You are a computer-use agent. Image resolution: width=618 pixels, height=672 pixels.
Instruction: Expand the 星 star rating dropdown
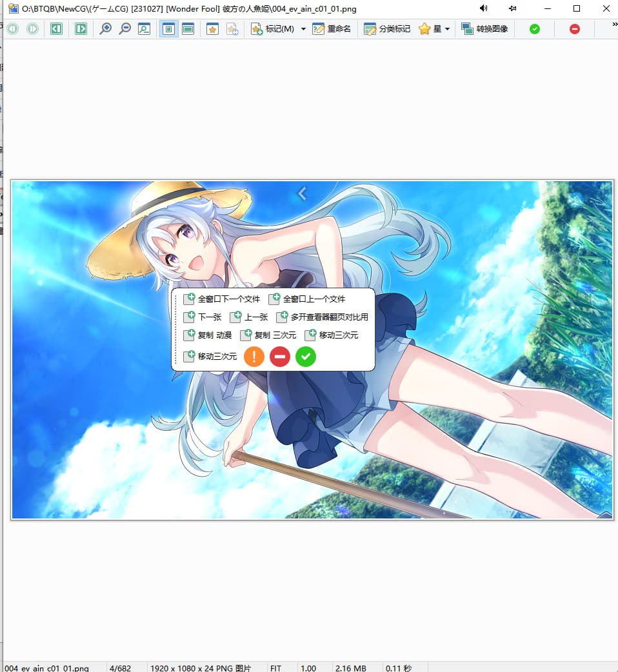click(x=447, y=29)
